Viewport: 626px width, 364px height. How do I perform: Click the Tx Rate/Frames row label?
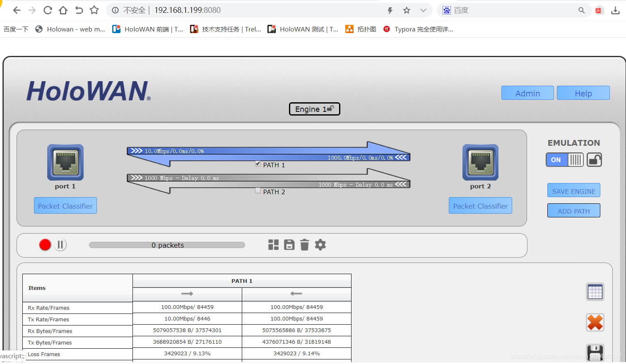click(x=48, y=319)
